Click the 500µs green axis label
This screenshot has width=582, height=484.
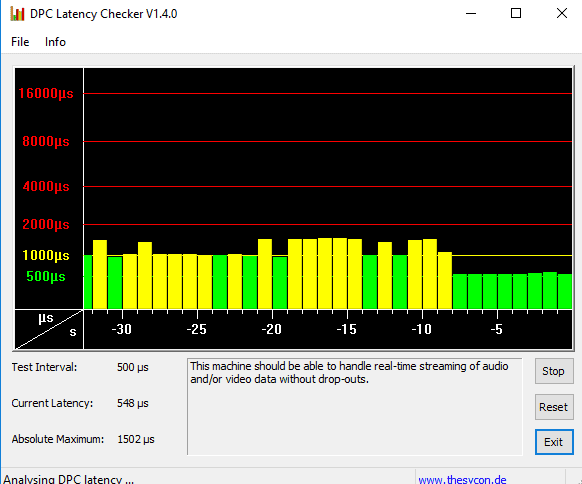[46, 277]
